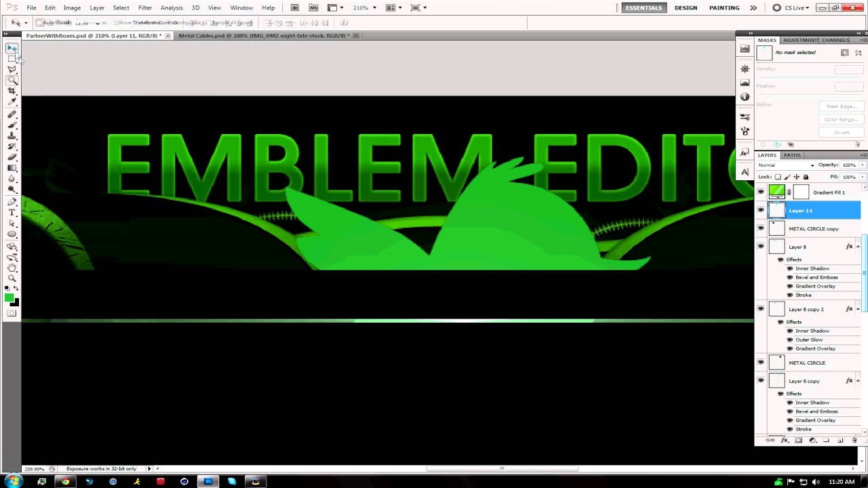
Task: Switch to the Adjustments tab
Action: 800,40
